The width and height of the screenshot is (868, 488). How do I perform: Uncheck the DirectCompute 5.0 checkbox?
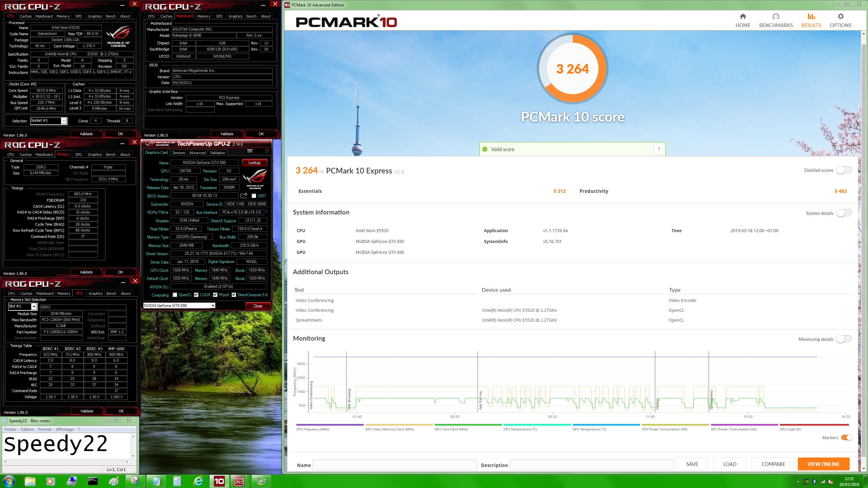pos(234,295)
